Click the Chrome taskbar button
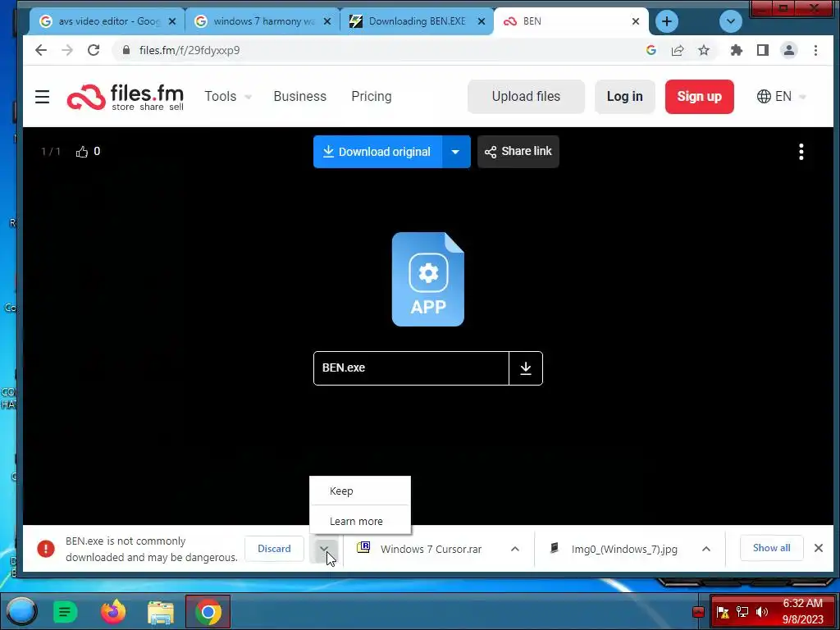The width and height of the screenshot is (840, 630). point(208,611)
